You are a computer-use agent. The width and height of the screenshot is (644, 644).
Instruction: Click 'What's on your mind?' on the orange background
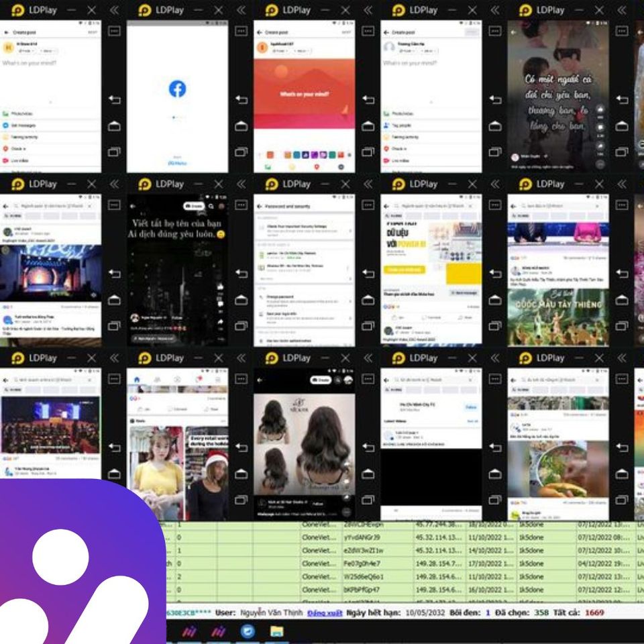[304, 94]
